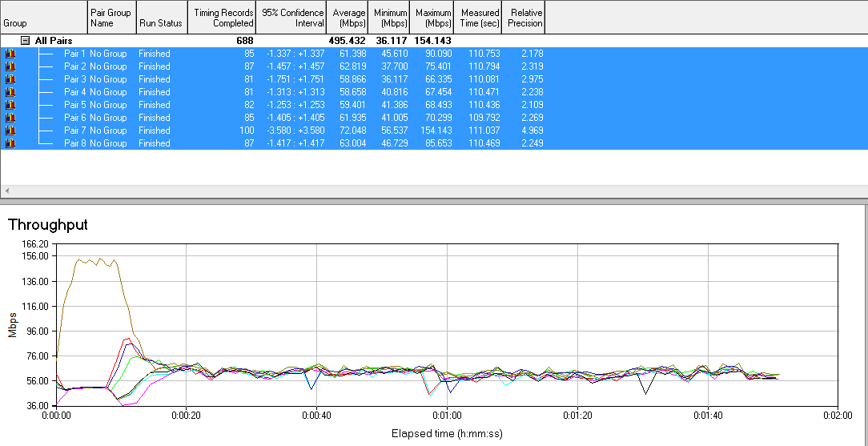Screen dimensions: 868x446
Task: Click 95% Confidence Interval column header
Action: tap(291, 17)
